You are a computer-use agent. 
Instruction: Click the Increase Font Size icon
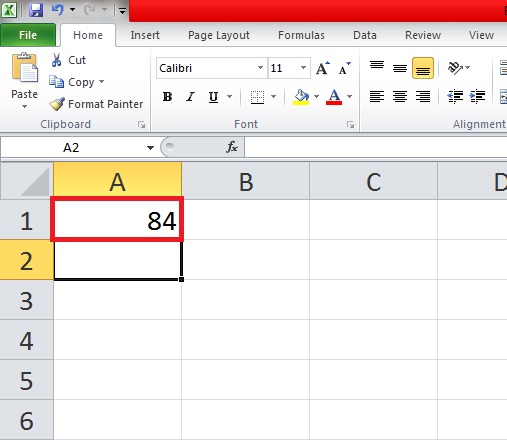click(323, 68)
